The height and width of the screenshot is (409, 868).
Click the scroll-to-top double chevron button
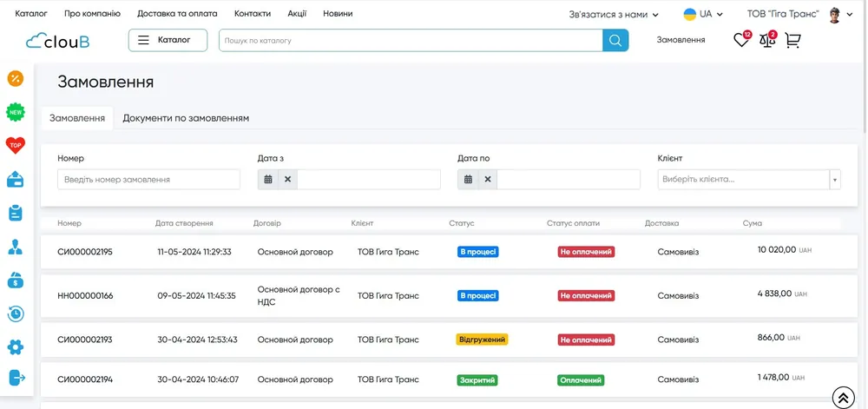(843, 397)
